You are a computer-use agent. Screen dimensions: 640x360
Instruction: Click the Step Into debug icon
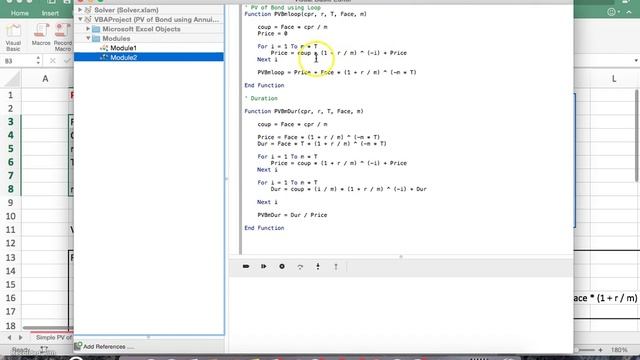pyautogui.click(x=318, y=266)
